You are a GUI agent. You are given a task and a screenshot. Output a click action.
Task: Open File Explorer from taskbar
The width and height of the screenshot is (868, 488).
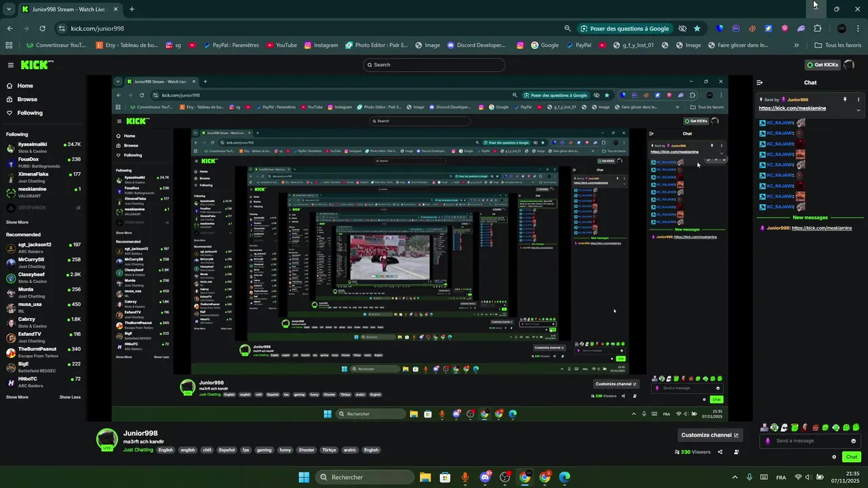coord(425,477)
